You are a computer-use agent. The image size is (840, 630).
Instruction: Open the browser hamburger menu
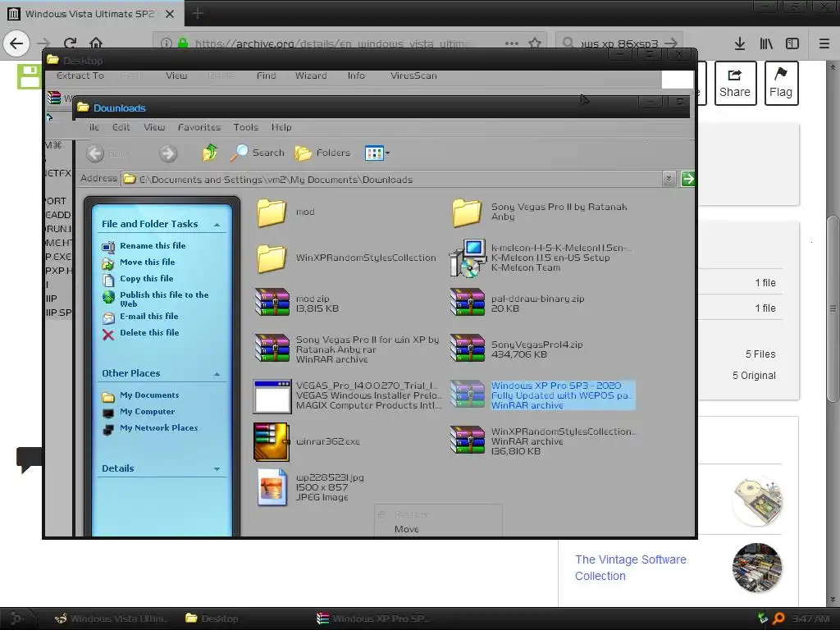click(824, 43)
